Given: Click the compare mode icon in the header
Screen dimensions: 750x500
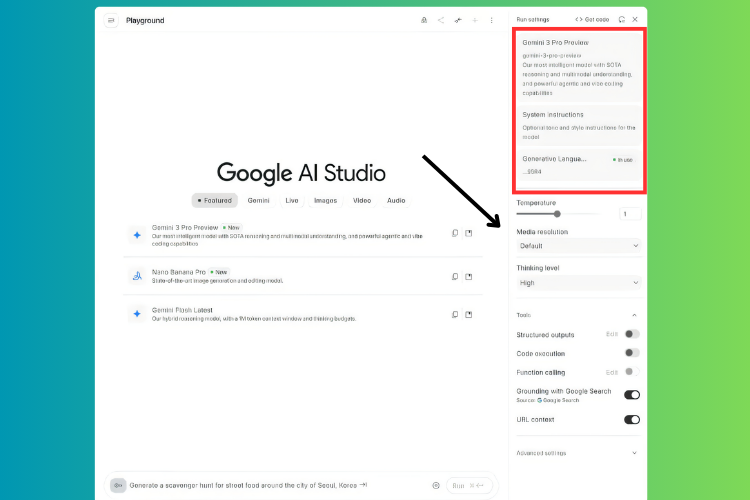Looking at the screenshot, I should point(458,20).
